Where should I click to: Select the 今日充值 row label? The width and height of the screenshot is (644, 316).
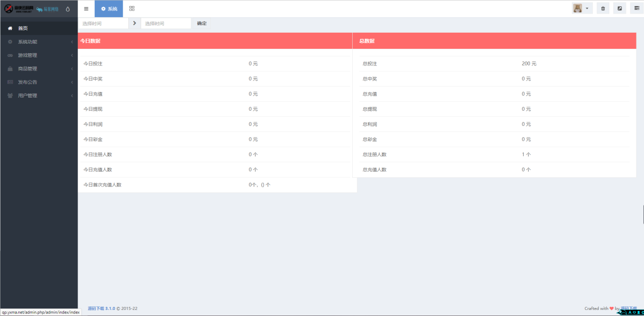click(93, 94)
